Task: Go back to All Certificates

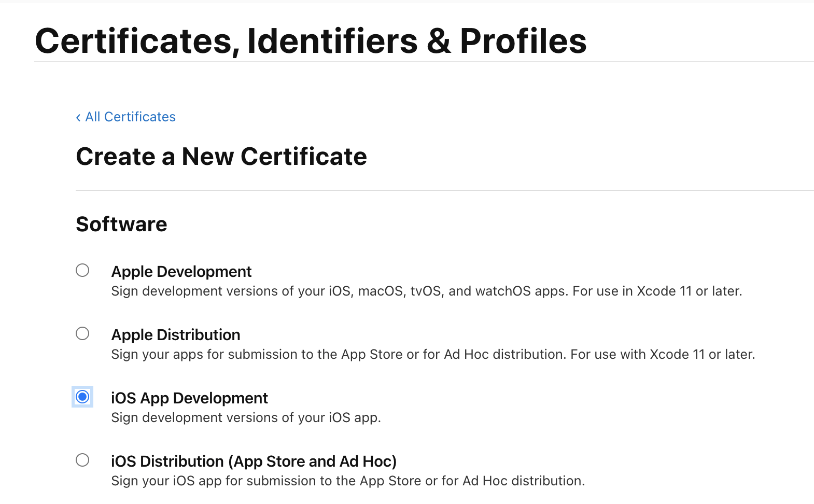Action: pyautogui.click(x=130, y=117)
